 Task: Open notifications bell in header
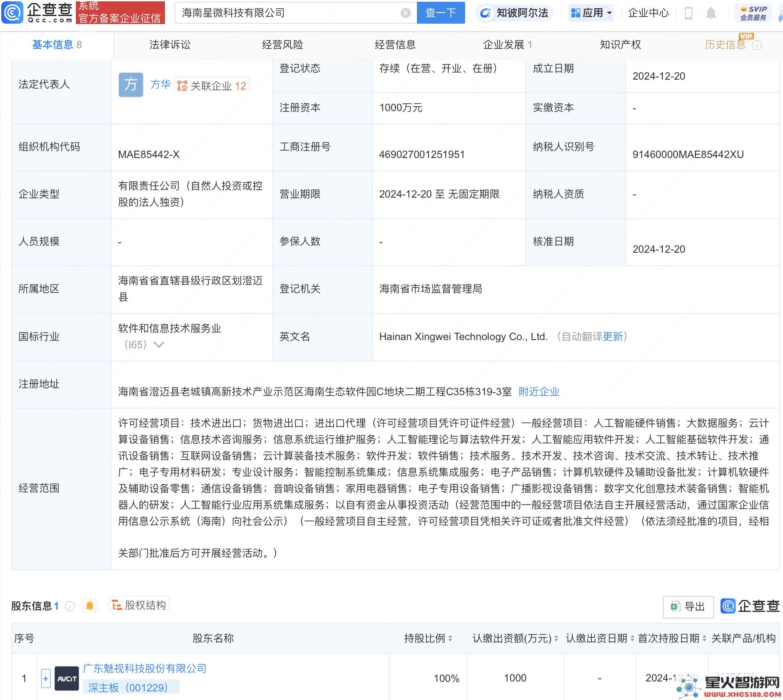coord(711,13)
